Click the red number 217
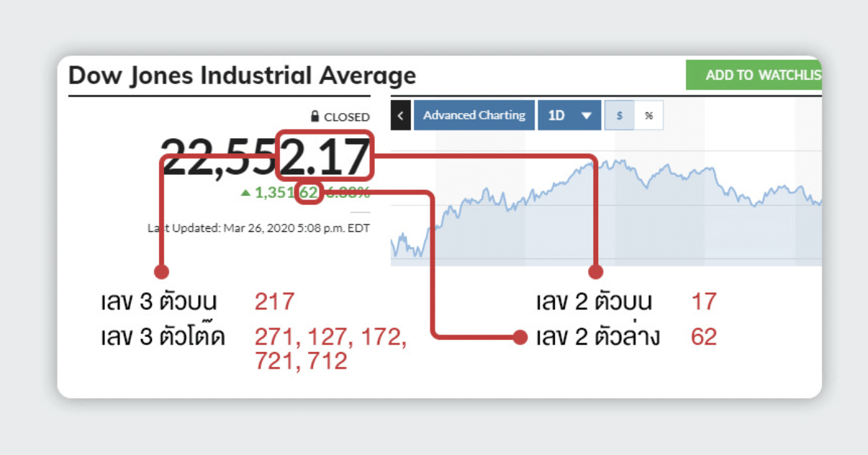 coord(274,302)
